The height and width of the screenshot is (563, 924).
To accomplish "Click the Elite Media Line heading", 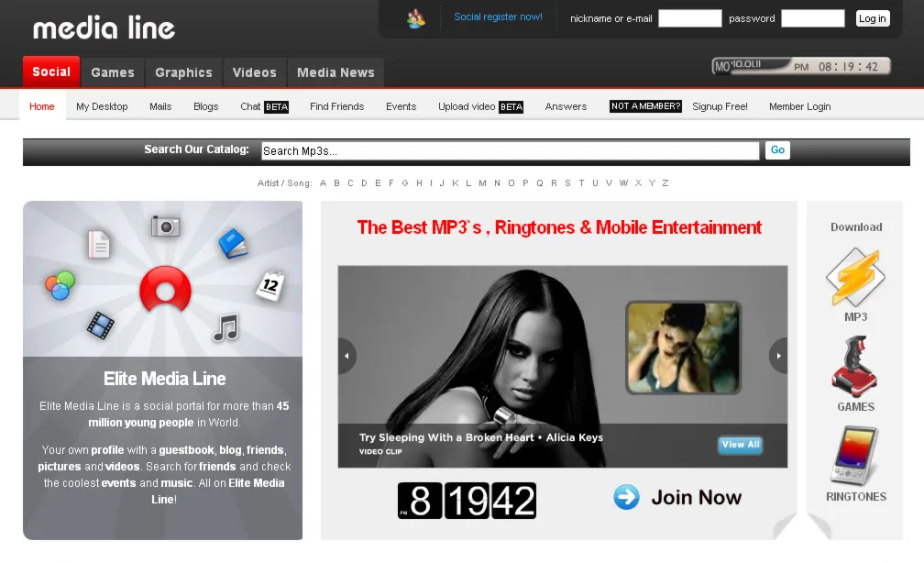I will [164, 379].
